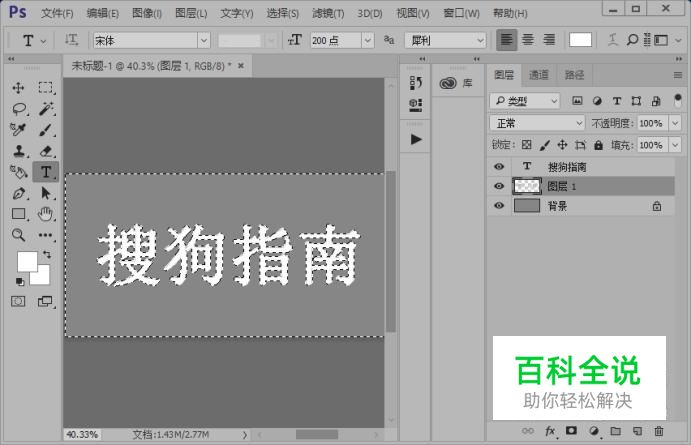Viewport: 691px width, 445px height.
Task: Create new fill or adjustment layer
Action: pos(594,431)
